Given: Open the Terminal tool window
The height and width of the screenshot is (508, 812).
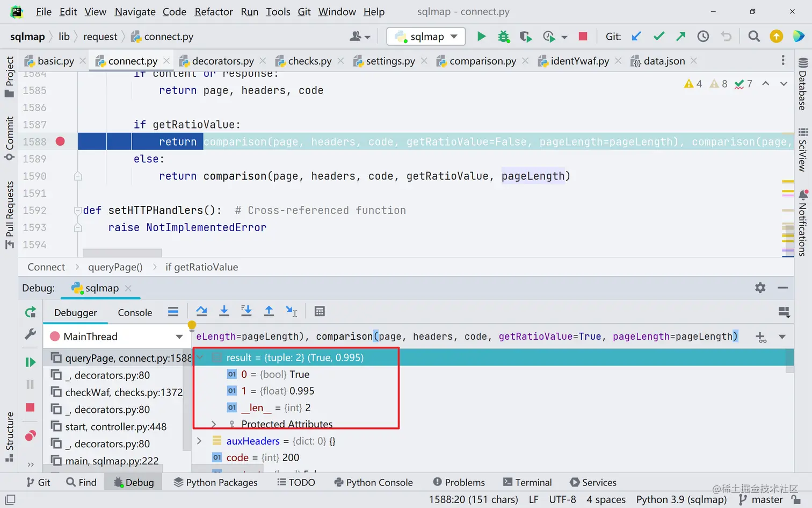Looking at the screenshot, I should pyautogui.click(x=527, y=482).
